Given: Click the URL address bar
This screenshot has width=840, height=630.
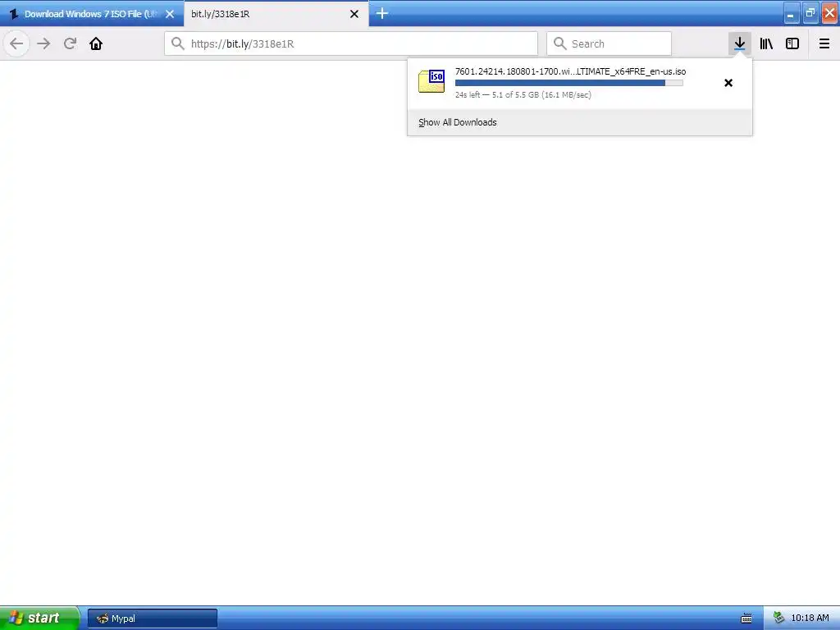Looking at the screenshot, I should click(x=351, y=43).
